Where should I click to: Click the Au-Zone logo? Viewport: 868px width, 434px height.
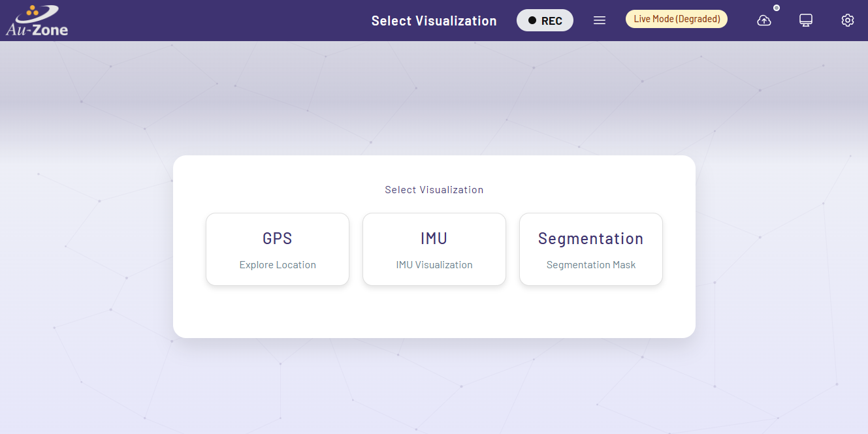pos(36,20)
